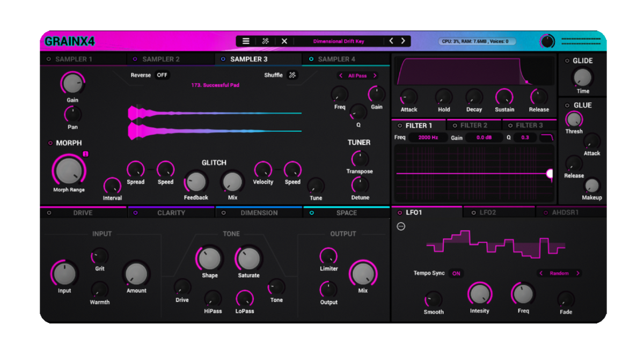Toggle the LFO2 power indicator
This screenshot has height=362, width=644.
click(473, 213)
